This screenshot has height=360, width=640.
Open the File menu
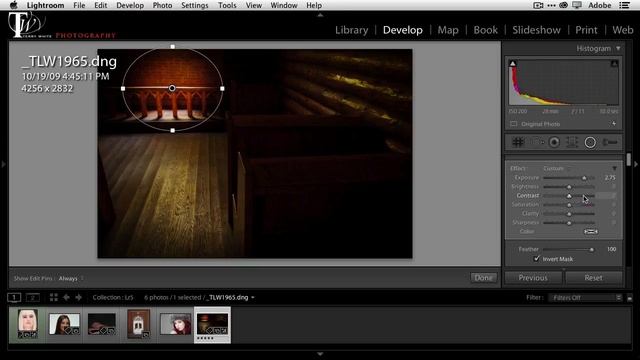point(79,5)
